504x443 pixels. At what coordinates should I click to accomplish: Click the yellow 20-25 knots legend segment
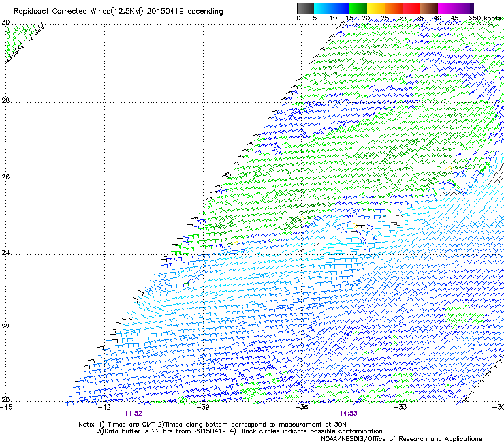376,8
